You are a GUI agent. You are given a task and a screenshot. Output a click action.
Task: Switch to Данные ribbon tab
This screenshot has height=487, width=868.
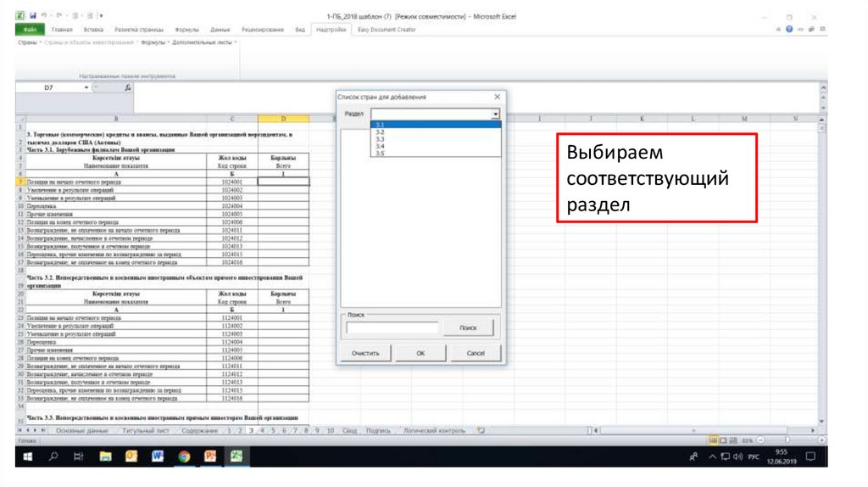(x=220, y=30)
